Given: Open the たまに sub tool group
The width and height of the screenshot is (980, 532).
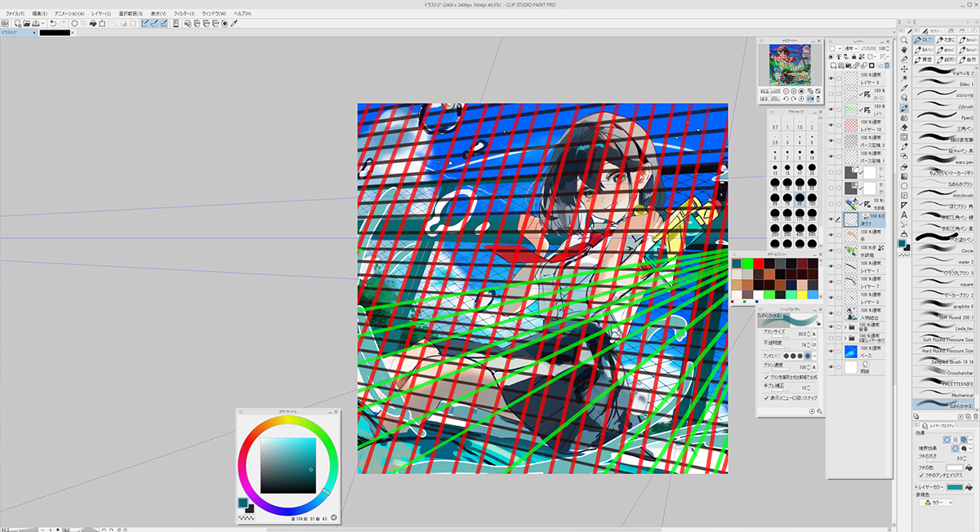Looking at the screenshot, I should point(946,39).
